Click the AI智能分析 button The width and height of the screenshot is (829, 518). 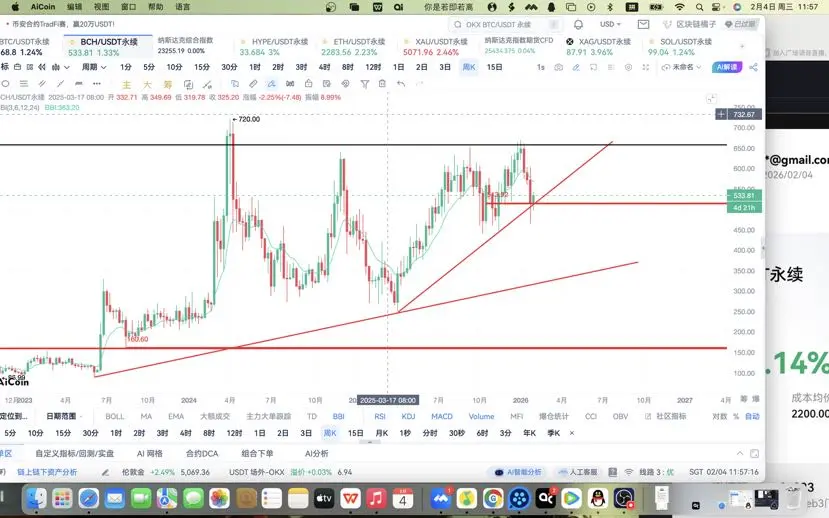518,472
